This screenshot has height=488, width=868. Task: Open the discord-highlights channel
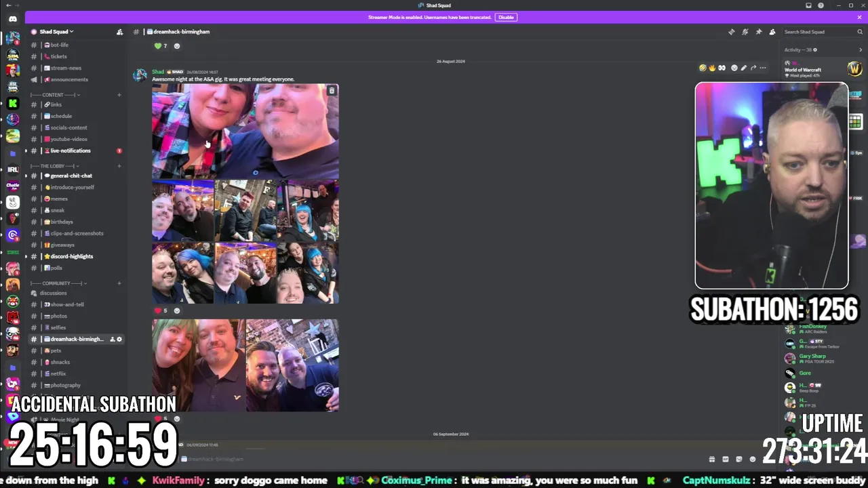click(x=76, y=256)
